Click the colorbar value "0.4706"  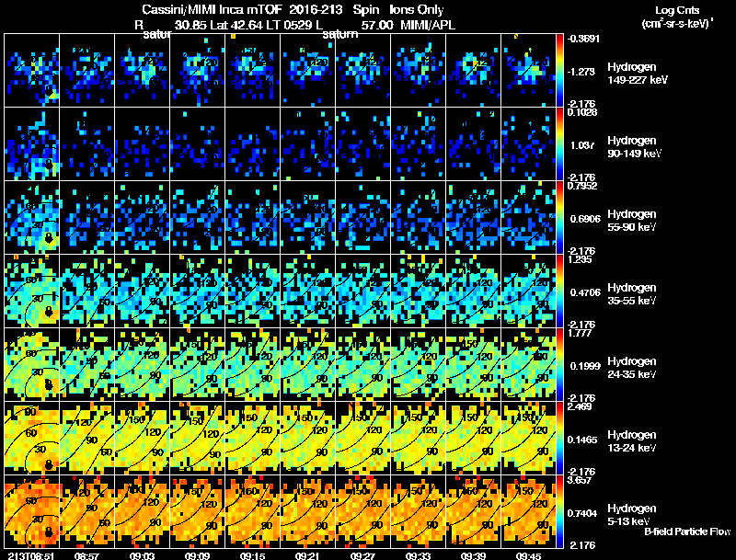point(585,292)
